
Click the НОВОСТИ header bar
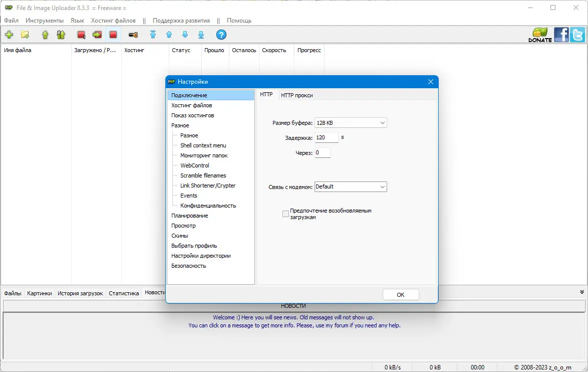coord(293,306)
